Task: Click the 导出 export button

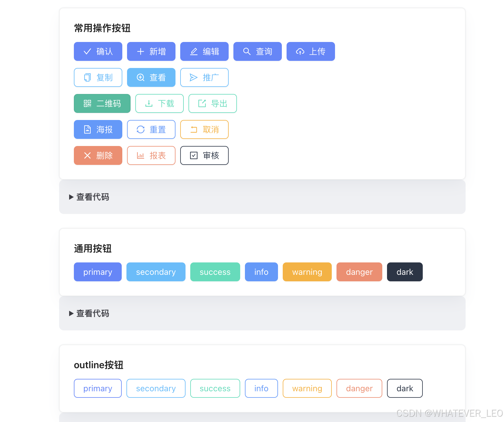Action: [212, 104]
